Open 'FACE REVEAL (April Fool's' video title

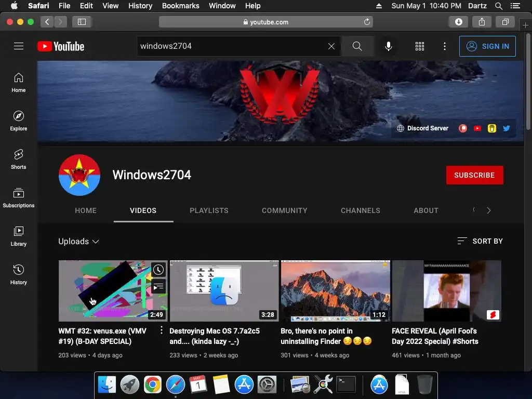(435, 336)
